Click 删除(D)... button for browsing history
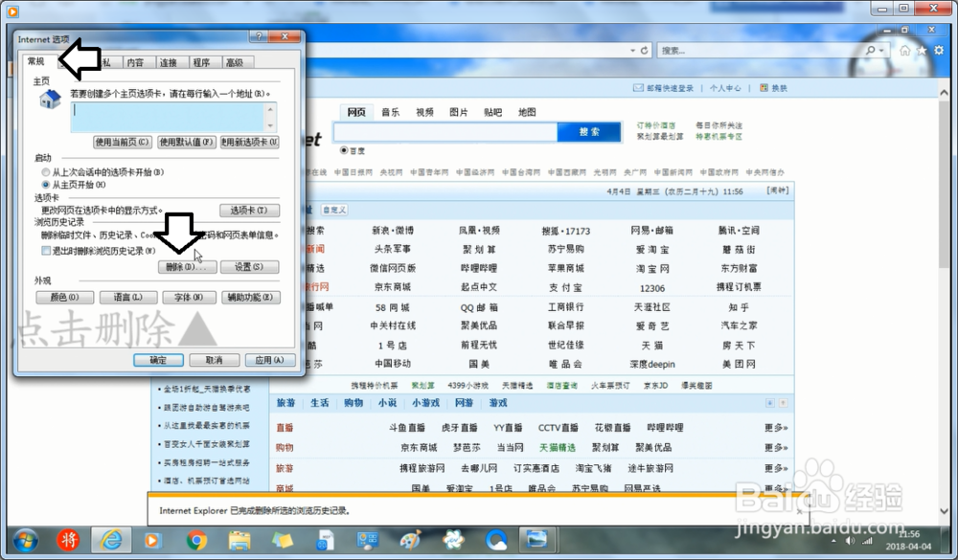Image resolution: width=958 pixels, height=560 pixels. 187,267
